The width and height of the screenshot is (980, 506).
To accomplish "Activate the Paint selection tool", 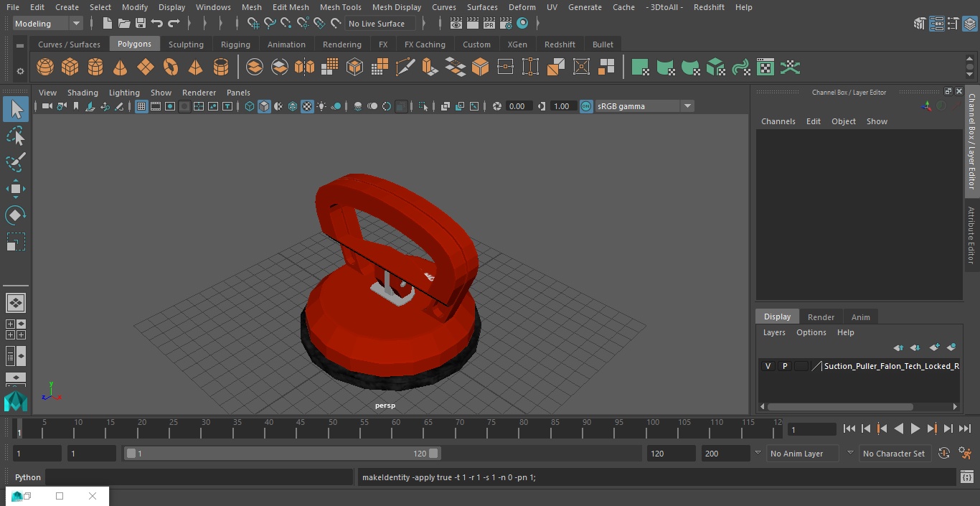I will pos(16,162).
